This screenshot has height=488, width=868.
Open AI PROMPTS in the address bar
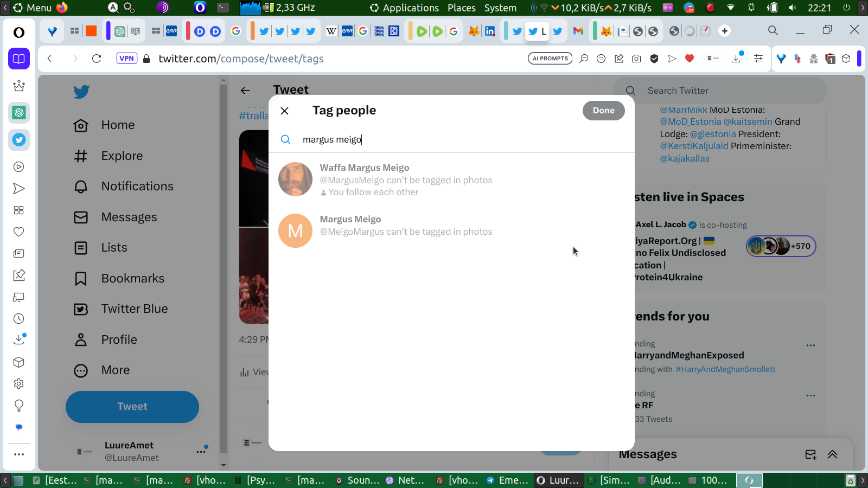pos(550,59)
